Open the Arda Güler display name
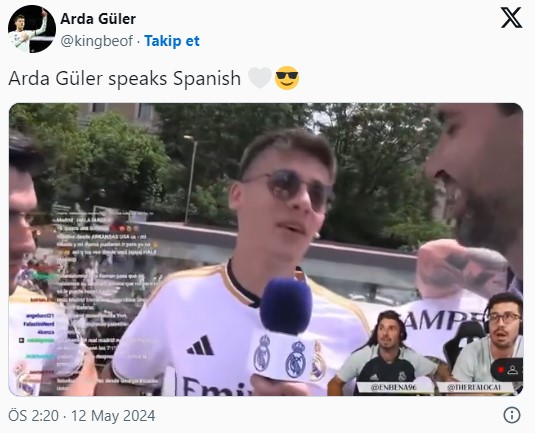Viewport: 535px width, 433px height. tap(98, 19)
